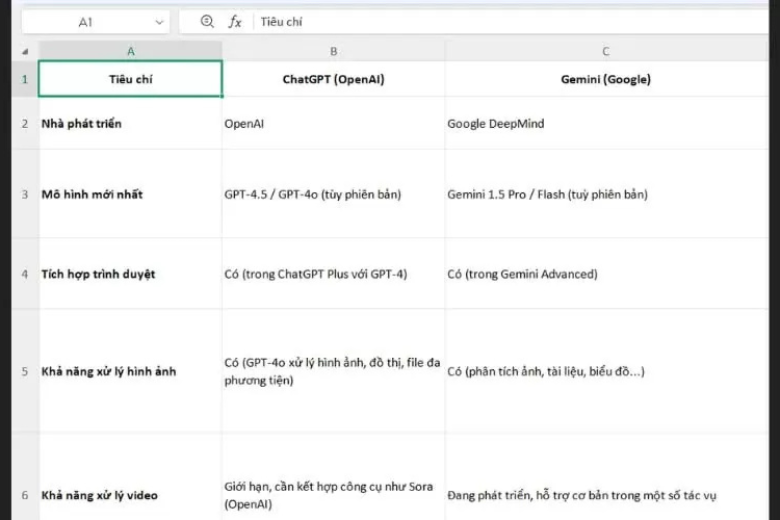Click the fx insert function icon
Screen dimensions: 780x520
[234, 21]
